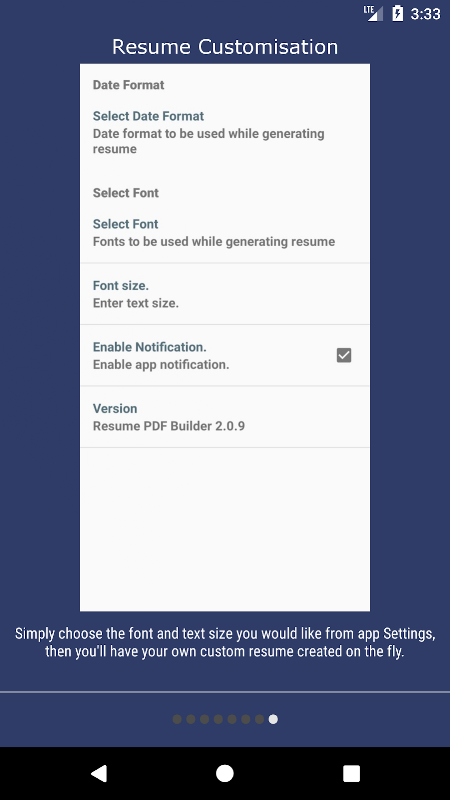Tap the battery charging status icon
The image size is (450, 800).
[x=397, y=13]
